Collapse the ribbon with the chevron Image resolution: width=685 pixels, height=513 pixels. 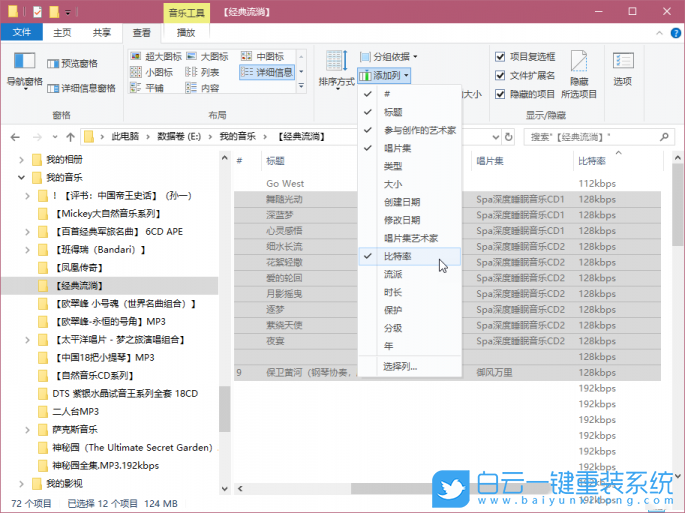(659, 33)
